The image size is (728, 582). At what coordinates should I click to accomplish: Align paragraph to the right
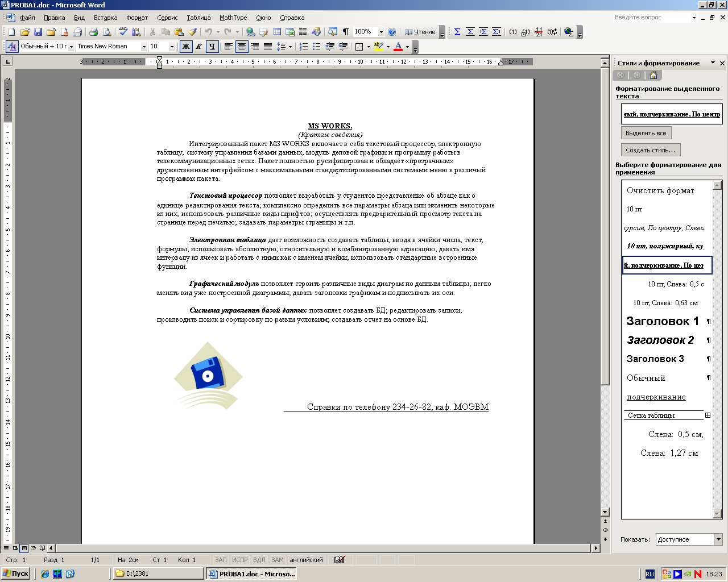point(255,47)
